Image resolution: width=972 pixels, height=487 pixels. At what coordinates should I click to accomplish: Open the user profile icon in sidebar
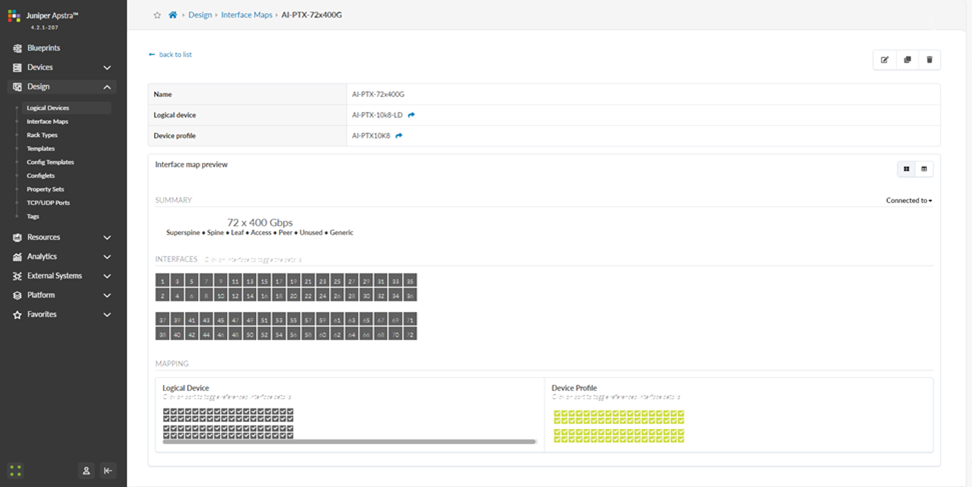(87, 470)
